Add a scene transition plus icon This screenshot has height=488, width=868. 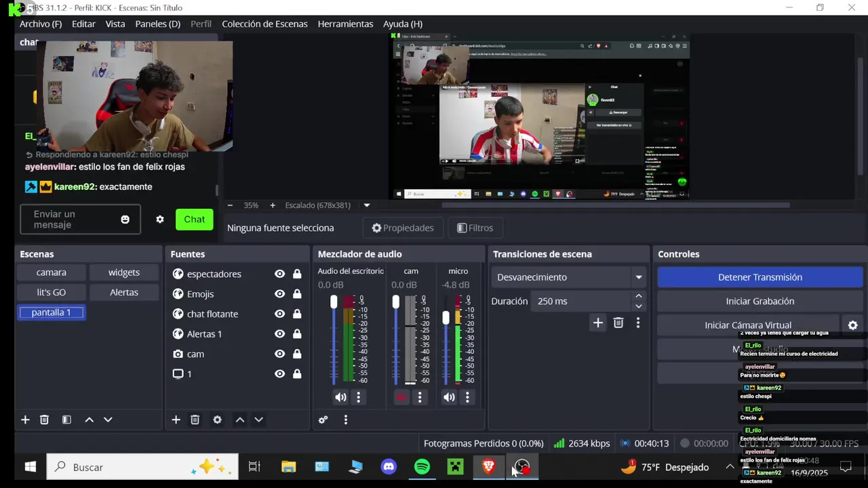(x=597, y=323)
